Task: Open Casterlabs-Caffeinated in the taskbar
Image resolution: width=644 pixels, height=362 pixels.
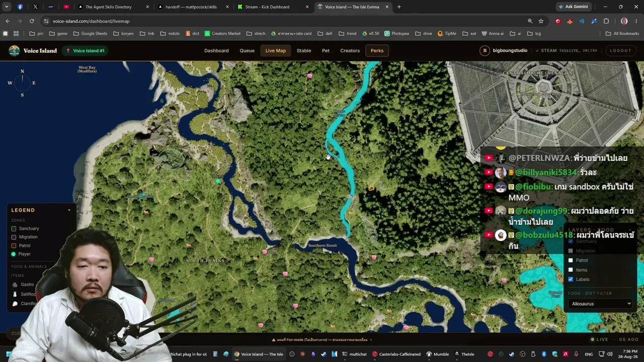Action: coord(396,354)
